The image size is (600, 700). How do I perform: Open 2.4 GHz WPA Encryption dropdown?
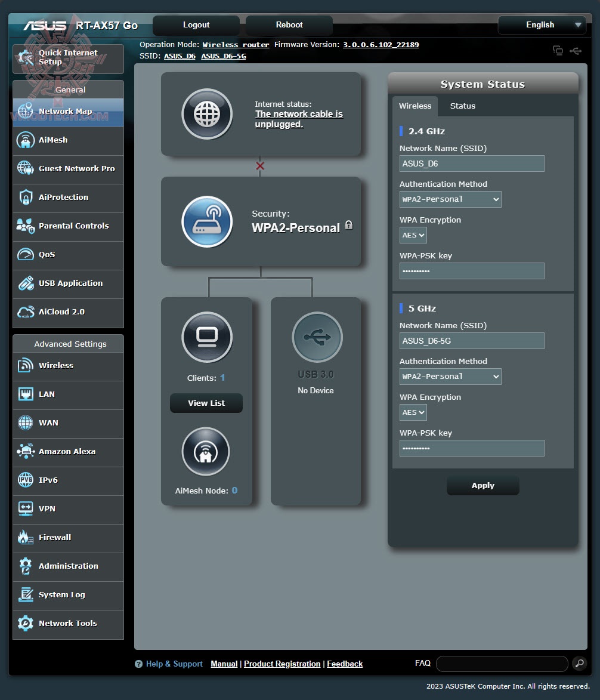point(413,235)
